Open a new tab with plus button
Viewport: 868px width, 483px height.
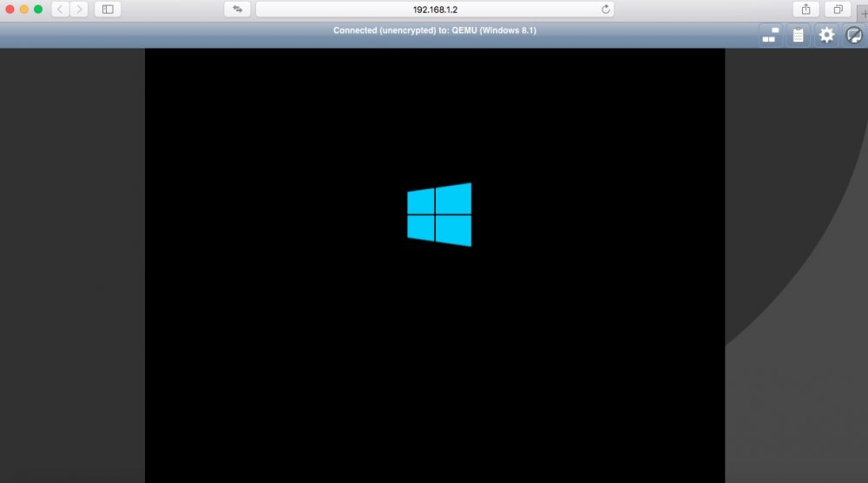coord(863,13)
